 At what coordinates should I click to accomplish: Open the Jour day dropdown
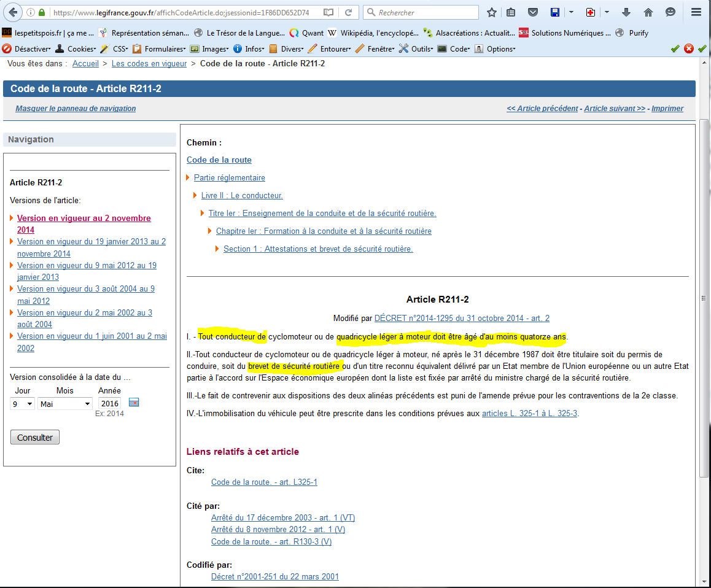tap(22, 403)
